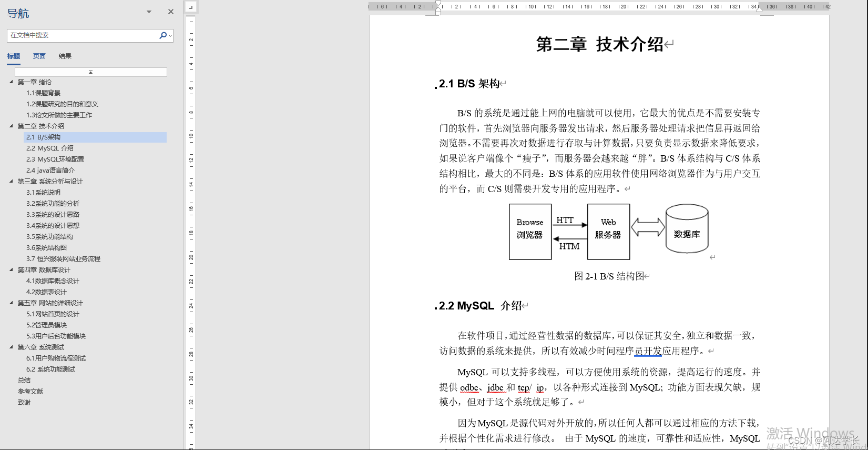Click the underlined text 员开发 in paragraph
This screenshot has height=450, width=868.
click(648, 351)
